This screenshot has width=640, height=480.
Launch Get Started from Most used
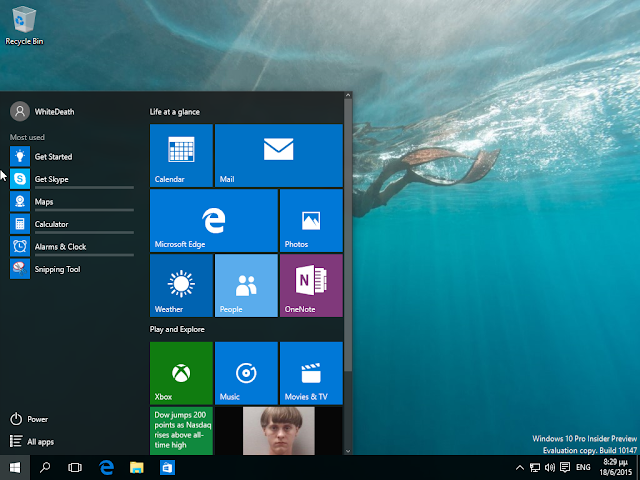tap(72, 156)
